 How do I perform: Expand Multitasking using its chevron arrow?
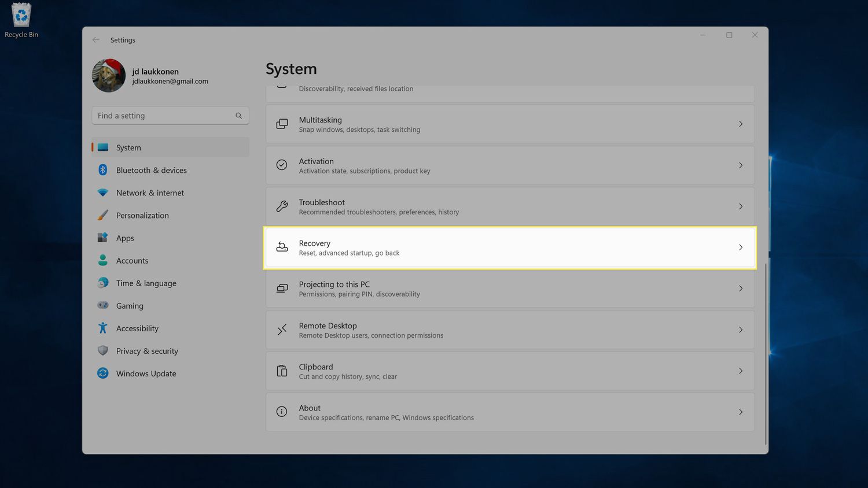[x=740, y=124]
